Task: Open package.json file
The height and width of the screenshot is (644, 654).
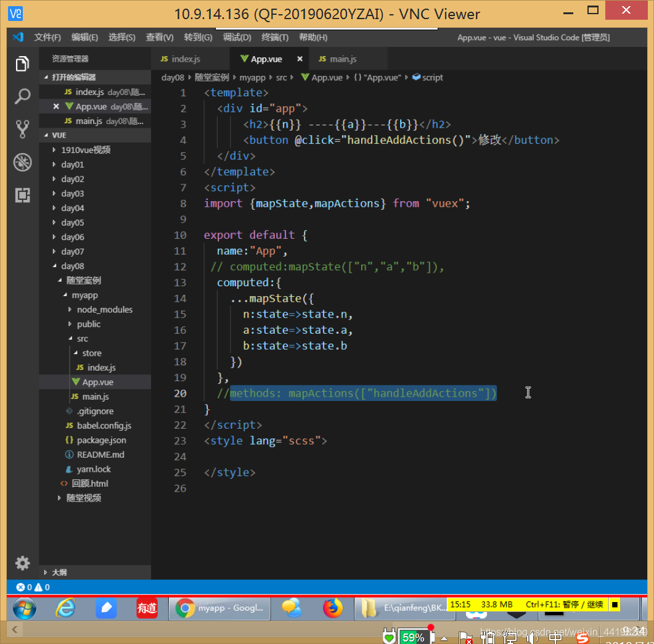Action: click(95, 440)
